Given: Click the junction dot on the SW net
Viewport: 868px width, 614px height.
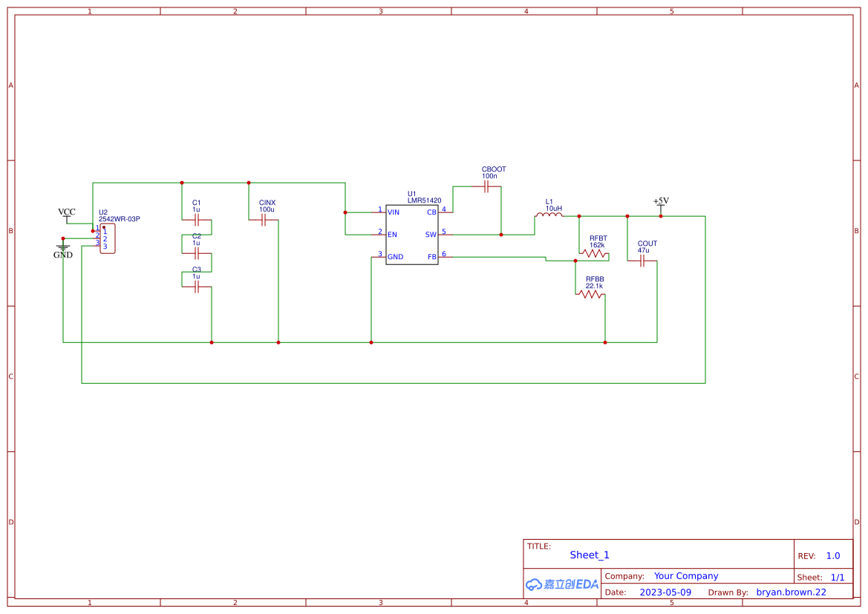Looking at the screenshot, I should click(x=500, y=234).
